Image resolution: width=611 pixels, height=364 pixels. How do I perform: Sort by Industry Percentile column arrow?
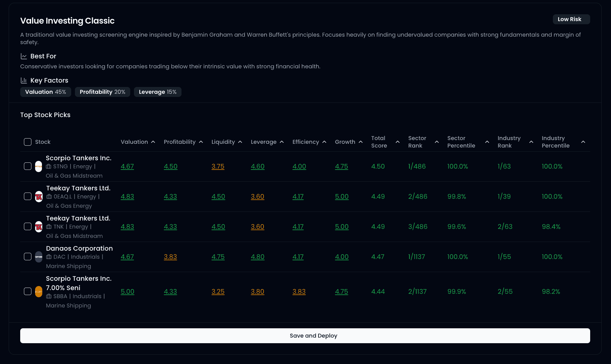(583, 142)
